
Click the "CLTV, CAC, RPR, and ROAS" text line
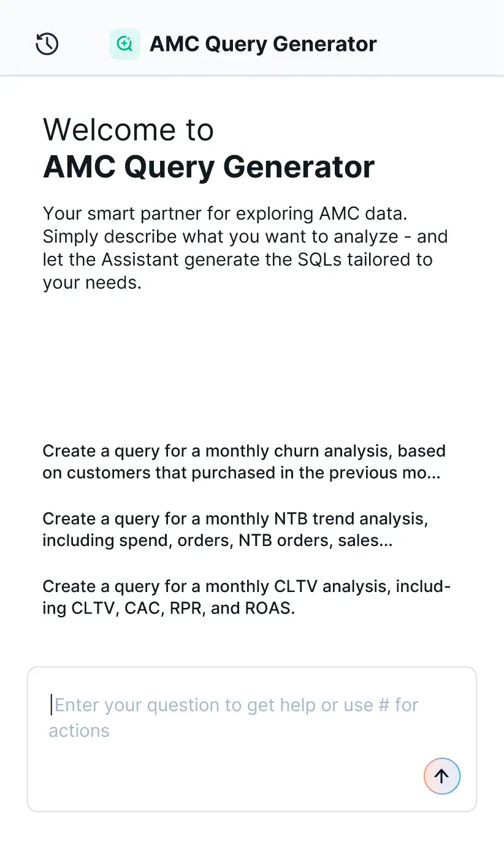[169, 609]
